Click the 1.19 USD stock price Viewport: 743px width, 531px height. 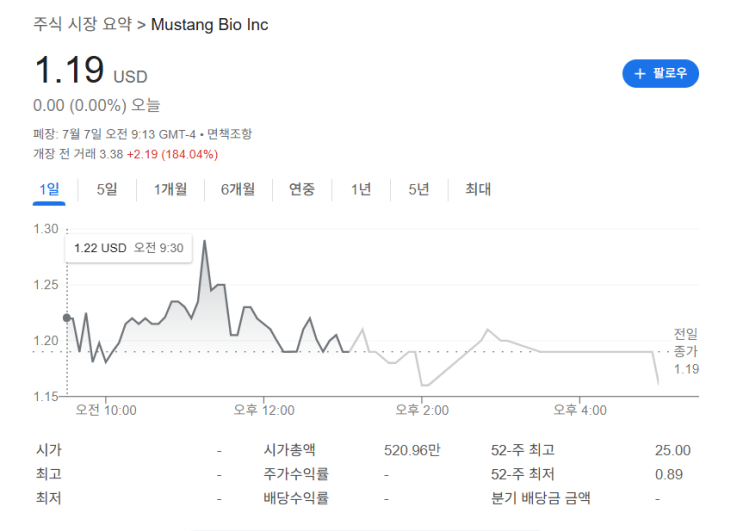coord(70,72)
